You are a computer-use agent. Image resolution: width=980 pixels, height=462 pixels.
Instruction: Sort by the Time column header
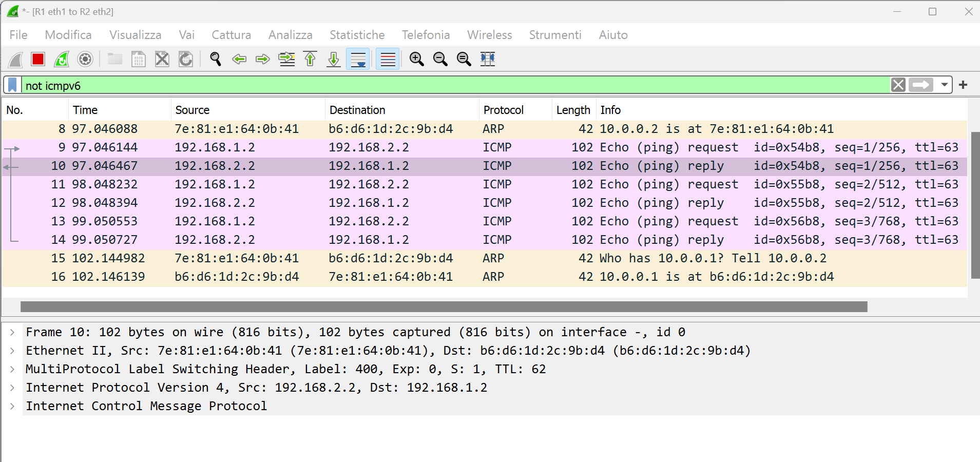pos(120,110)
